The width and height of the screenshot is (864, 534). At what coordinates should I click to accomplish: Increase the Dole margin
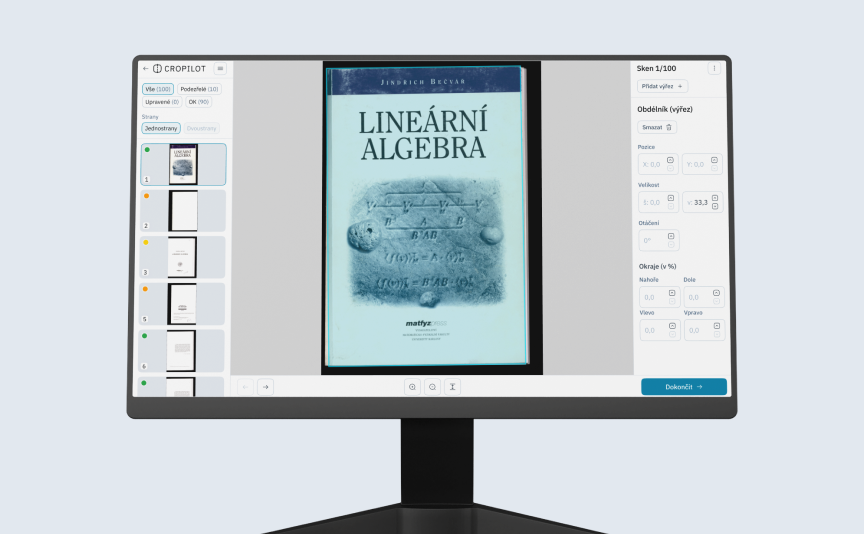716,293
